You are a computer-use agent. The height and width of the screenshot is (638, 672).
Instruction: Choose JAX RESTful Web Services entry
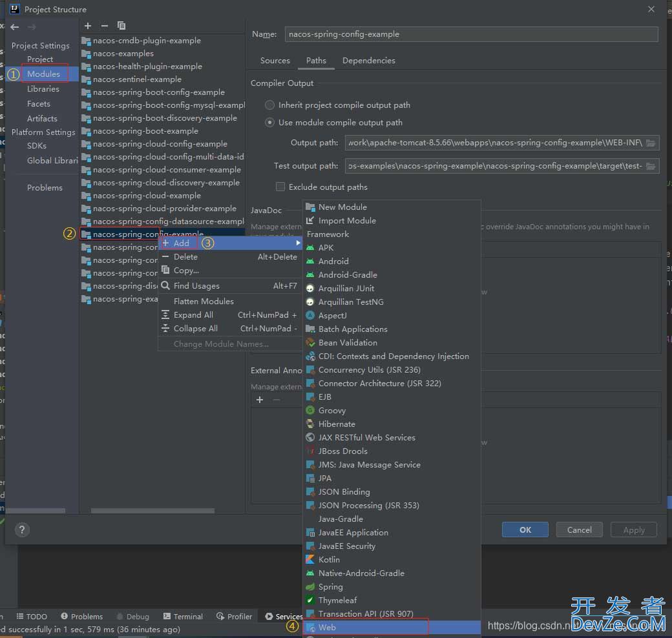click(x=392, y=438)
